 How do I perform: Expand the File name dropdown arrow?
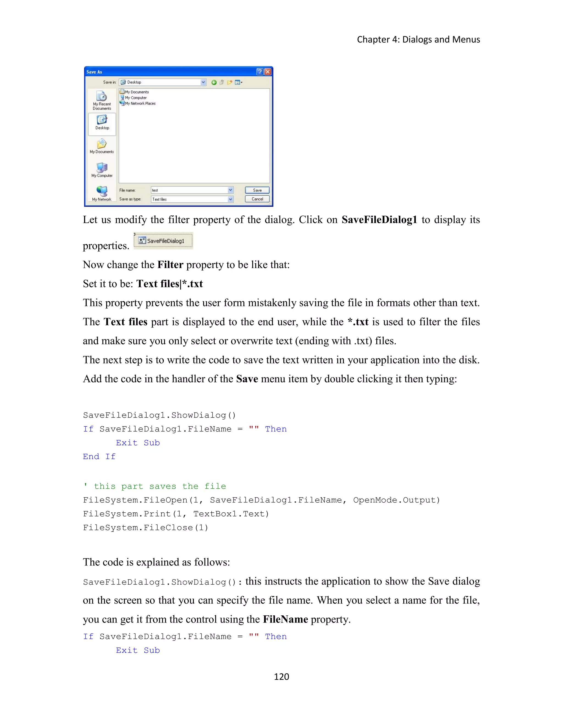pos(230,190)
